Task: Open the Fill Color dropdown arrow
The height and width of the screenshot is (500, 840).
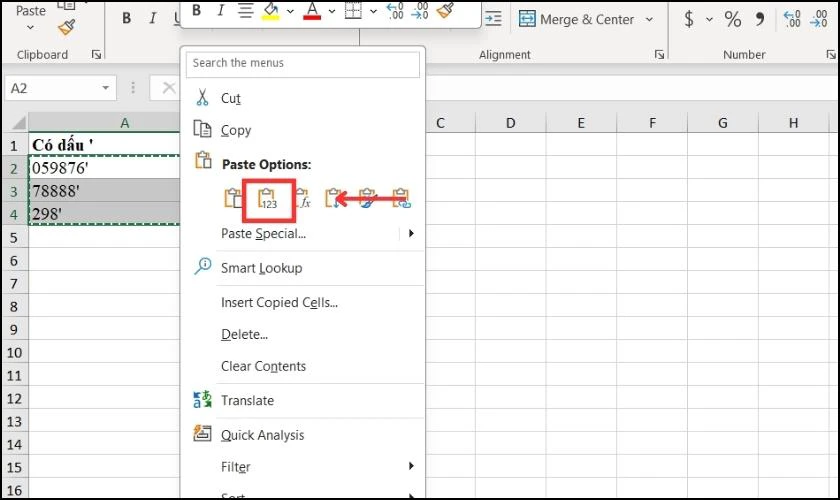Action: pyautogui.click(x=290, y=11)
